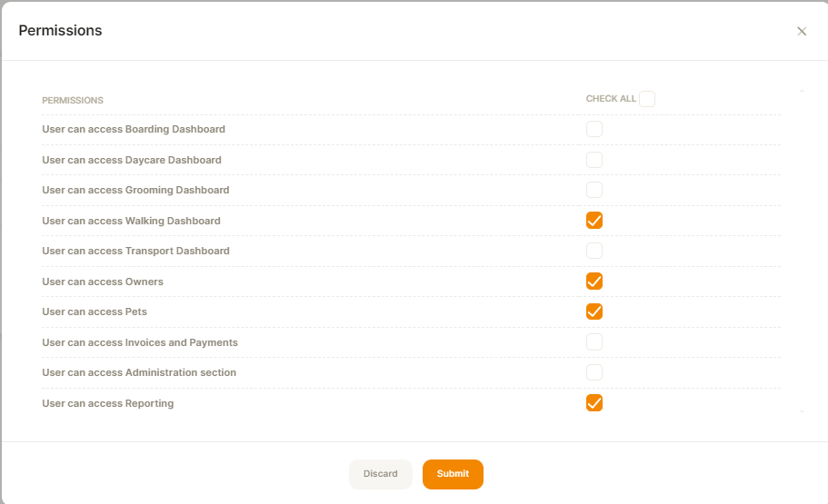Uncheck the Walking Dashboard access checkbox
828x504 pixels.
(x=594, y=220)
